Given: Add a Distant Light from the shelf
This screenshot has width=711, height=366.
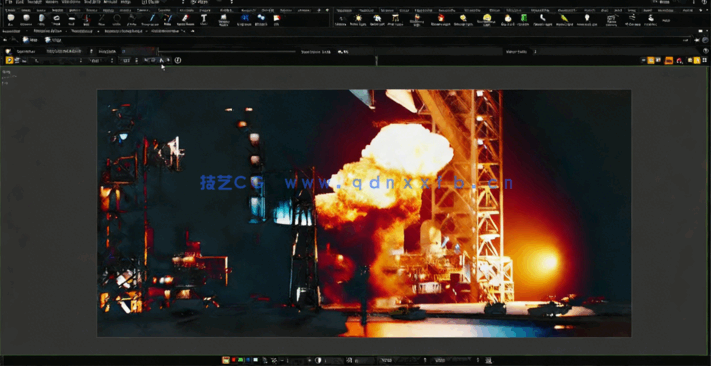Looking at the screenshot, I should click(463, 19).
